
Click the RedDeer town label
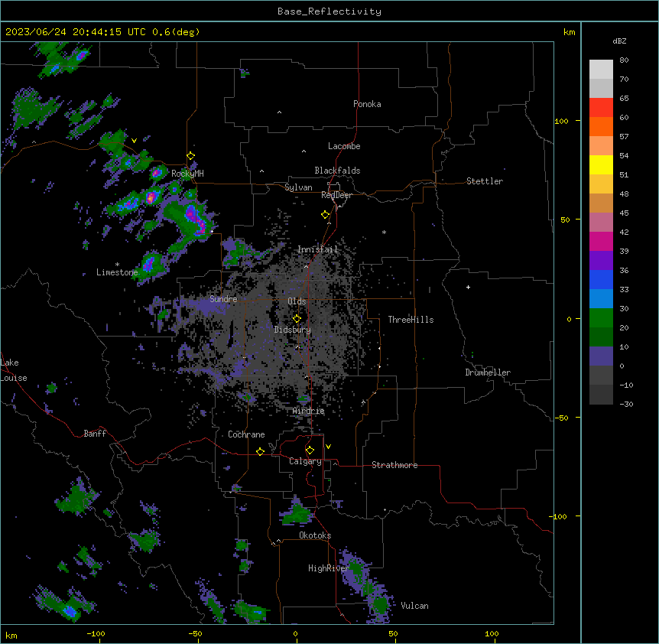(x=336, y=195)
